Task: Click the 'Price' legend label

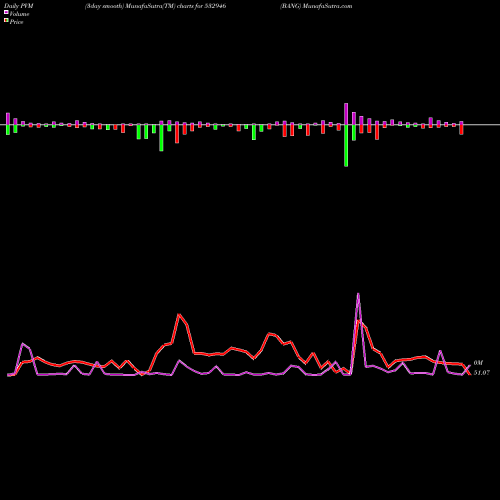Action: click(16, 22)
